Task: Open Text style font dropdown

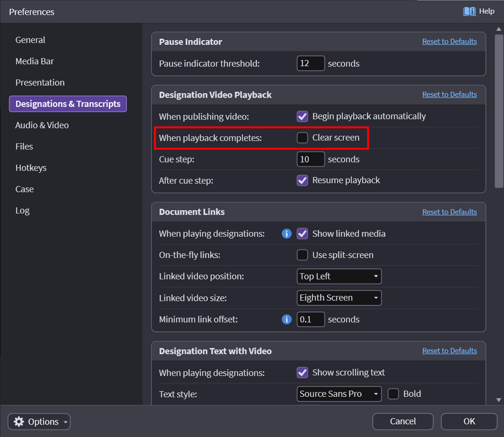Action: (x=339, y=394)
